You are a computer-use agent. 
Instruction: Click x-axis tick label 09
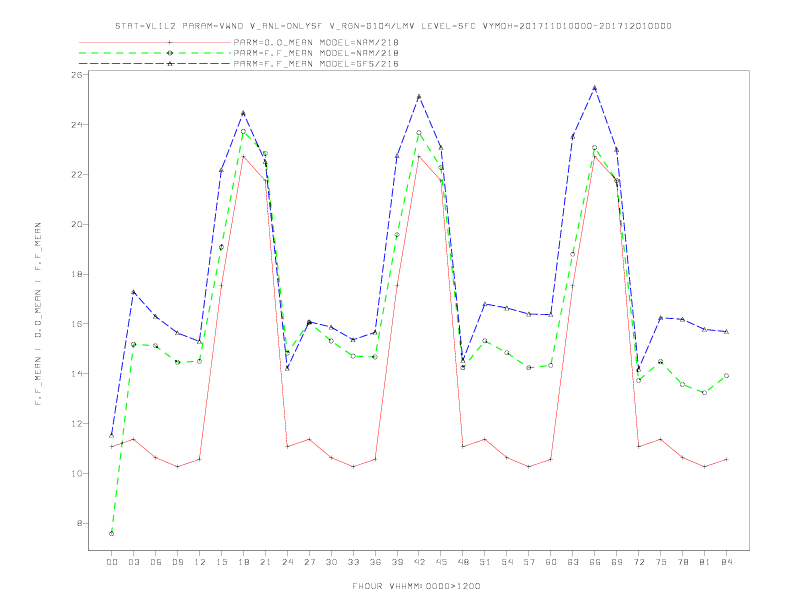177,562
